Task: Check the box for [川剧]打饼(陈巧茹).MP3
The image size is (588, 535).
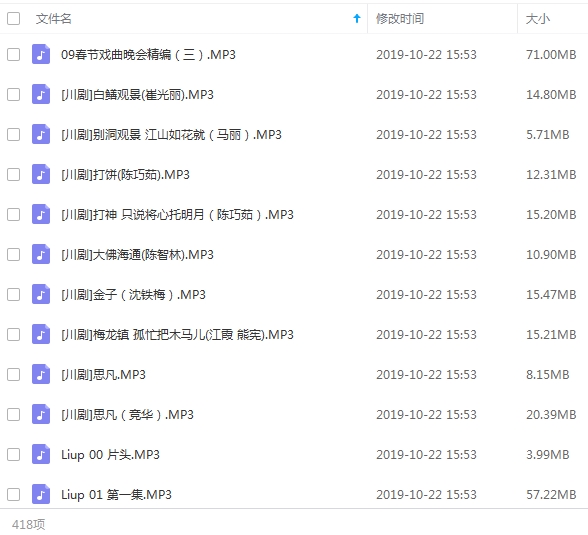Action: tap(14, 174)
